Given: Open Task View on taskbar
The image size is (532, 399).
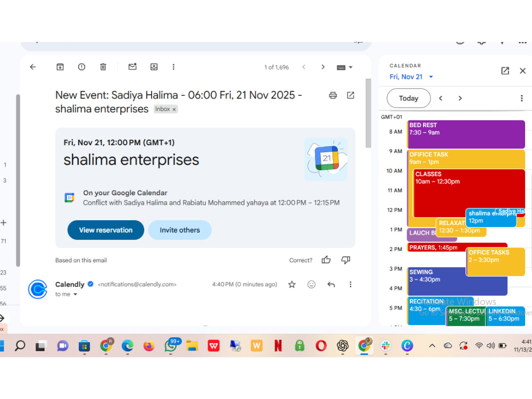Looking at the screenshot, I should pyautogui.click(x=41, y=346).
